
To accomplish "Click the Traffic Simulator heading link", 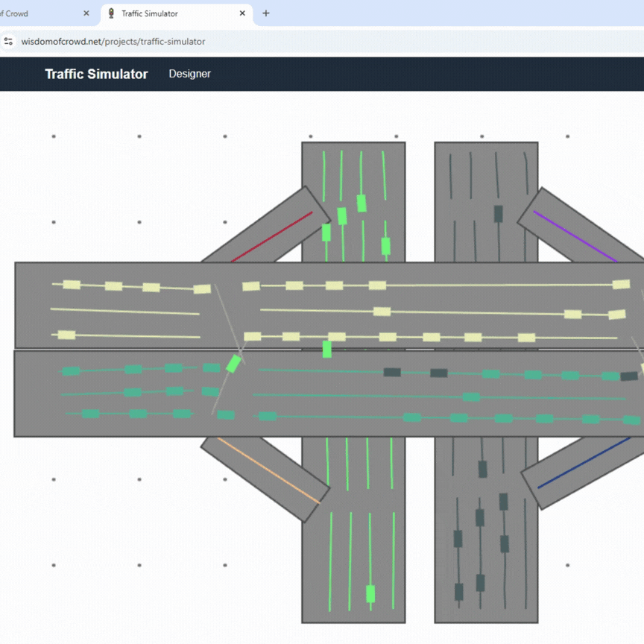I will tap(95, 74).
